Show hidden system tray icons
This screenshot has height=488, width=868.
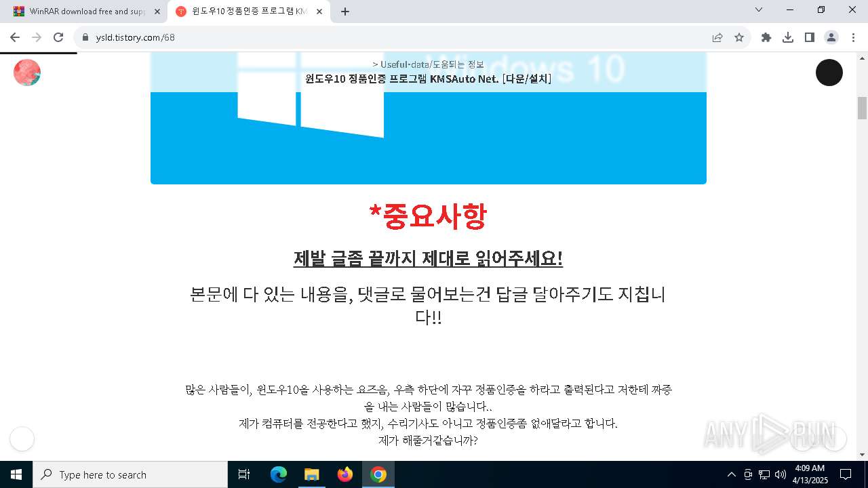[x=731, y=474]
